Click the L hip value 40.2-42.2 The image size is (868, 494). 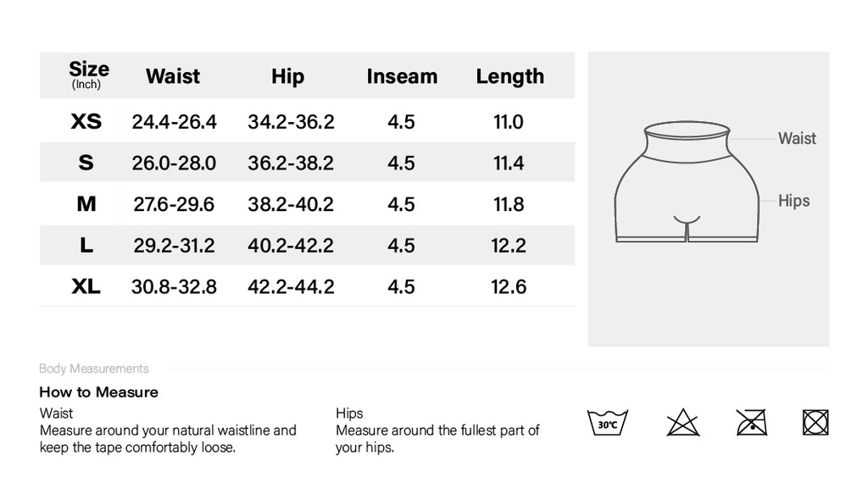point(291,246)
